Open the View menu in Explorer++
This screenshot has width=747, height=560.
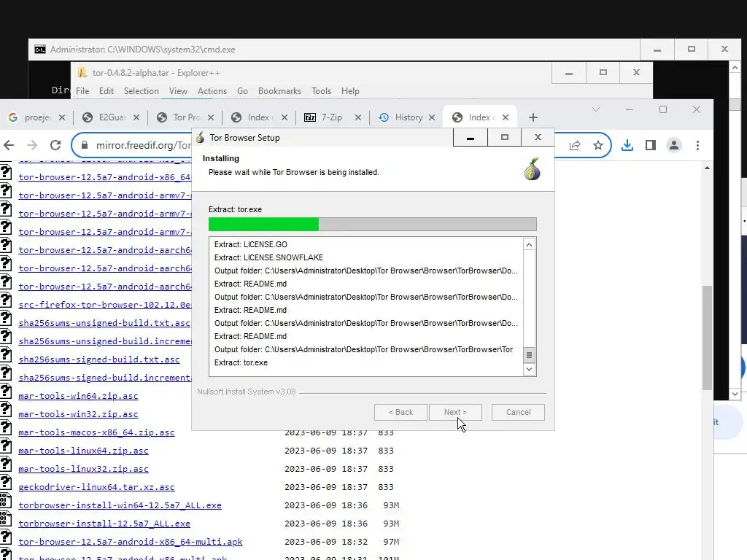(x=178, y=91)
